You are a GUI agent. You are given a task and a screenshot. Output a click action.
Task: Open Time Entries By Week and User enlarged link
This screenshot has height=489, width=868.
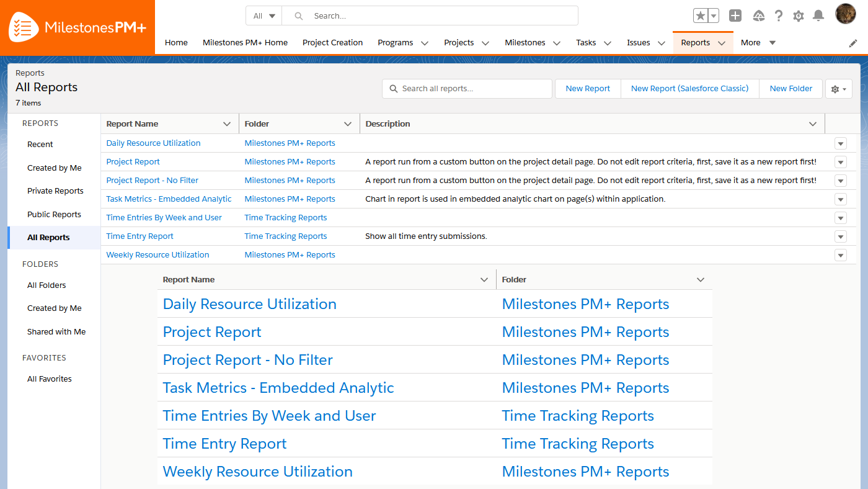point(269,416)
